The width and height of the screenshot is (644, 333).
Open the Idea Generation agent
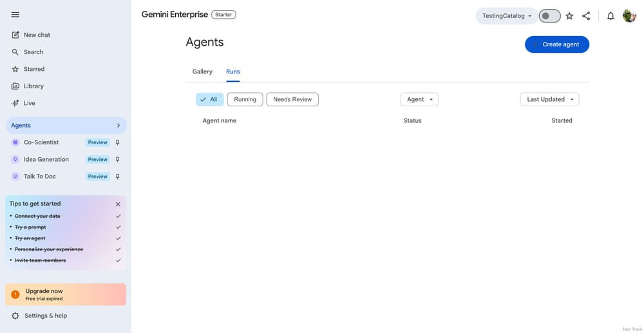[x=46, y=159]
